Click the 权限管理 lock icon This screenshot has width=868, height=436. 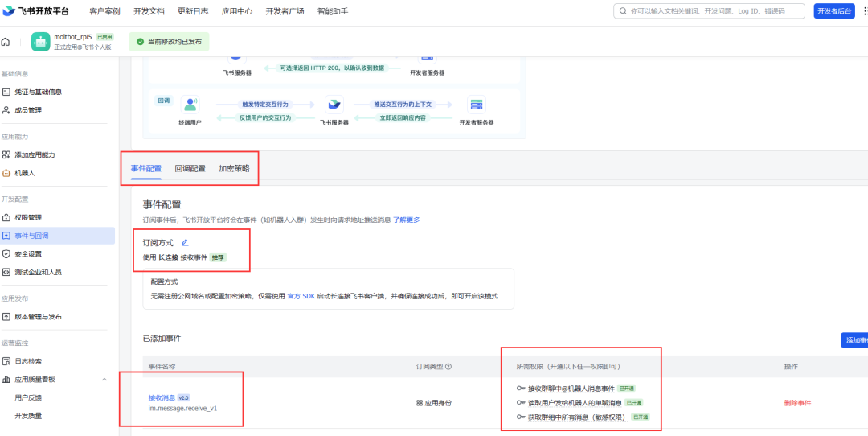pyautogui.click(x=6, y=217)
